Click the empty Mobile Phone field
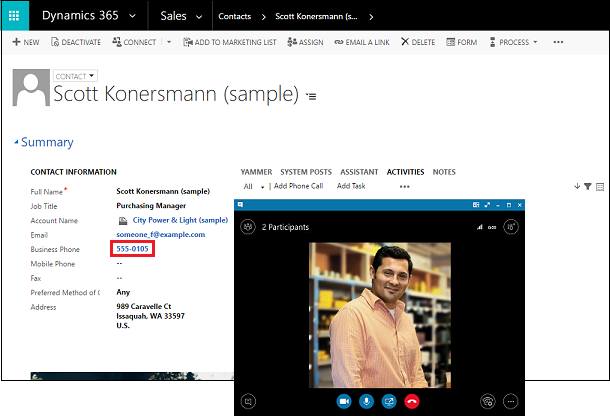Image resolution: width=610 pixels, height=416 pixels. [x=119, y=263]
